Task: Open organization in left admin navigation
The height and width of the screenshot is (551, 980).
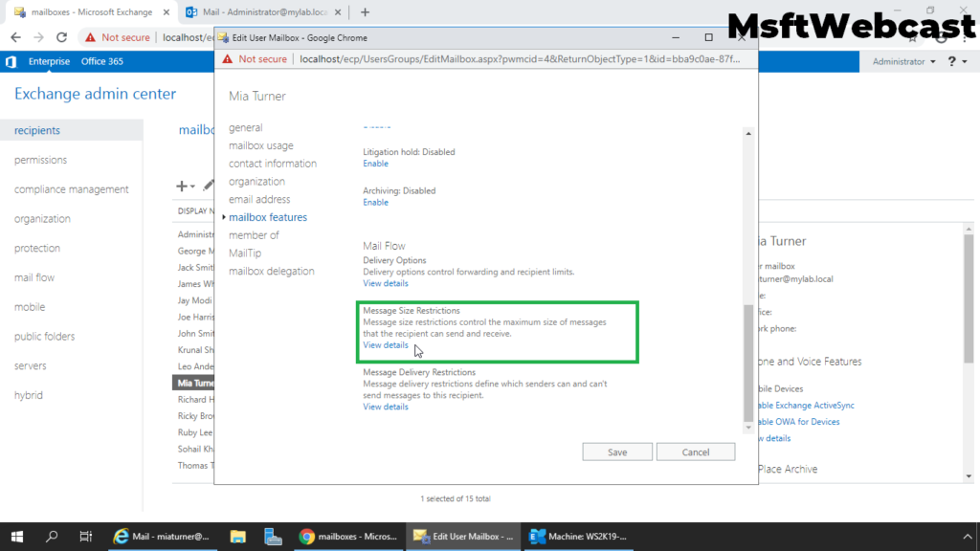Action: click(x=42, y=219)
